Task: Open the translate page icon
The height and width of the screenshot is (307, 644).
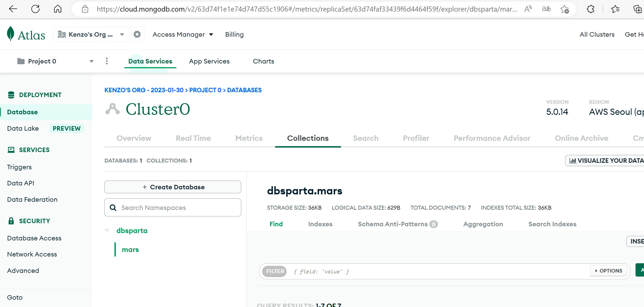Action: point(546,9)
